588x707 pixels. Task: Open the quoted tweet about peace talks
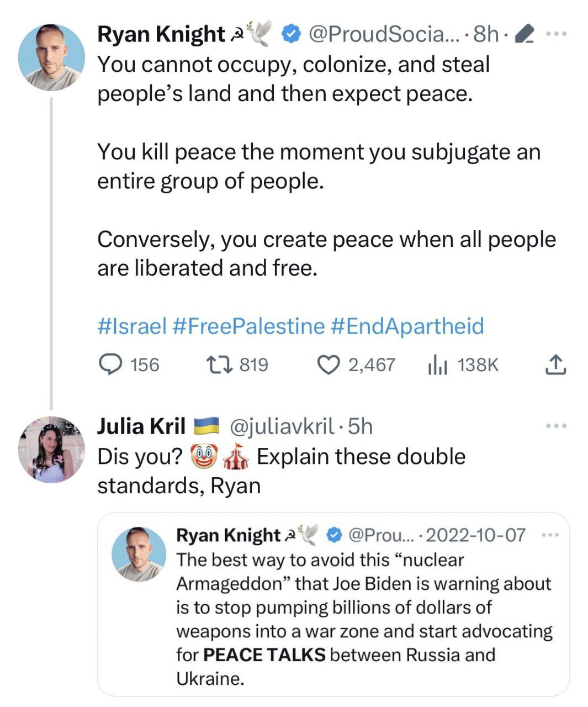click(363, 619)
